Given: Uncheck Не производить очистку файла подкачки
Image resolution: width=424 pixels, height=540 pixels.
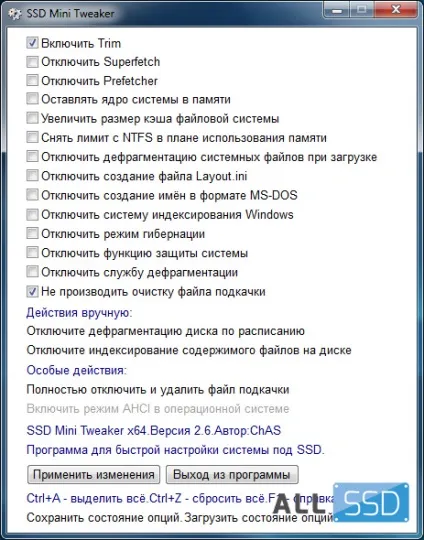Looking at the screenshot, I should point(32,292).
